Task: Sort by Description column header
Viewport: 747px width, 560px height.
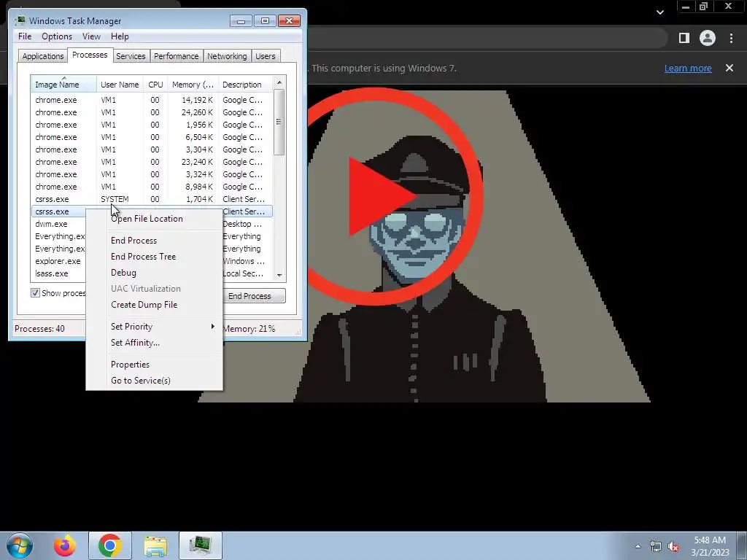Action: tap(245, 85)
